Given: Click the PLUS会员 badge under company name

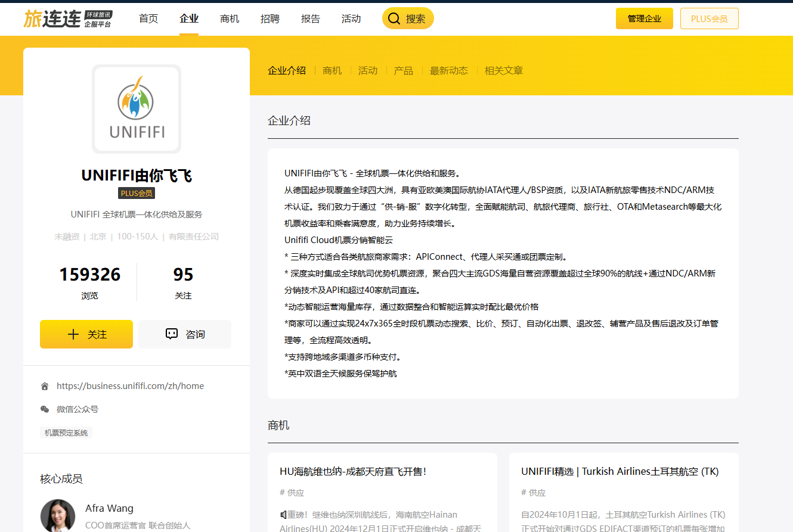Looking at the screenshot, I should 137,193.
